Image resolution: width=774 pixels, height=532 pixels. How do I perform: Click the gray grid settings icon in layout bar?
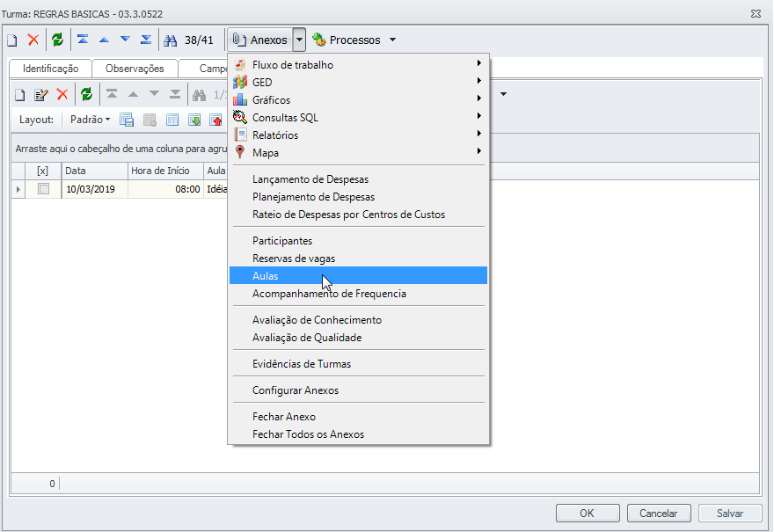(x=150, y=120)
